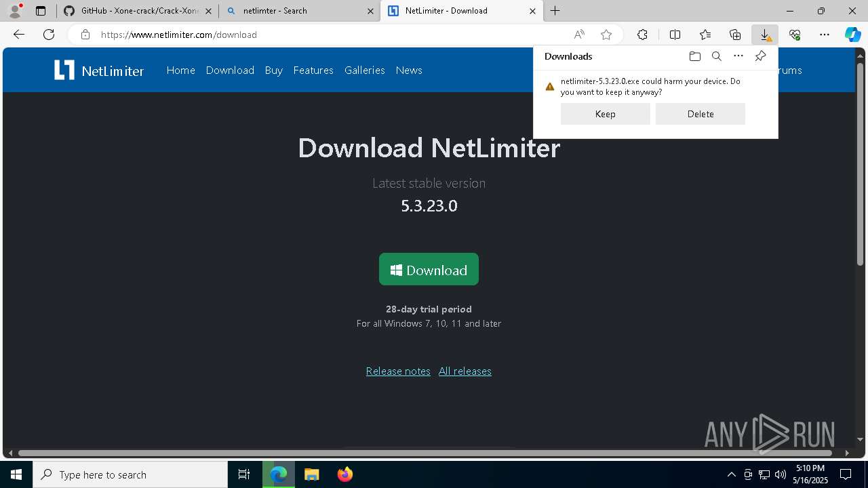
Task: Click the green Download button
Action: [429, 269]
